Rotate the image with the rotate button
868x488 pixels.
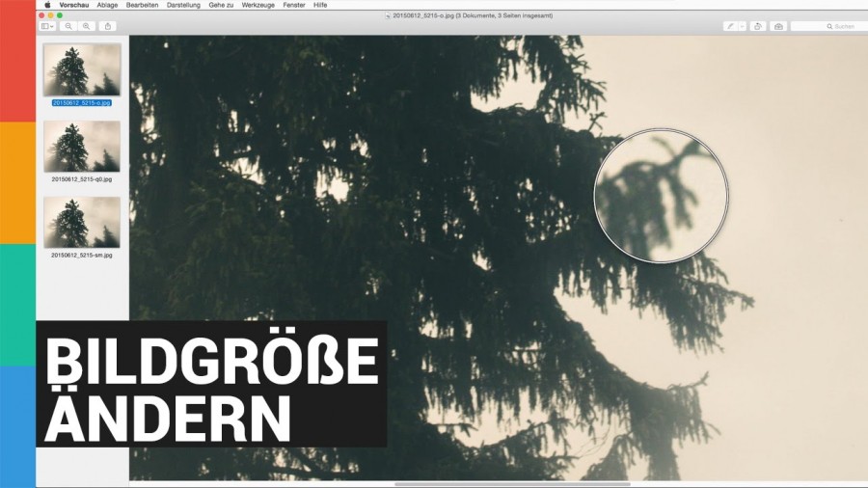point(758,26)
